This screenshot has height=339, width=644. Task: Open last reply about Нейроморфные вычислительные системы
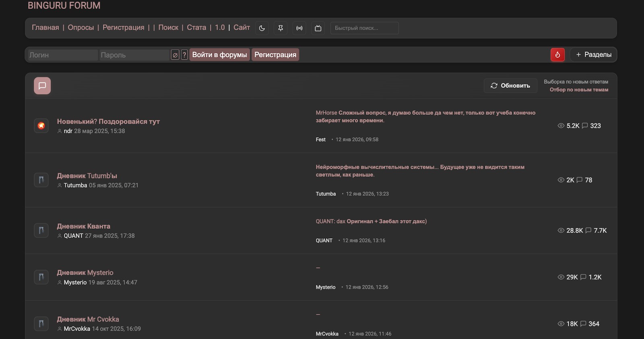420,171
